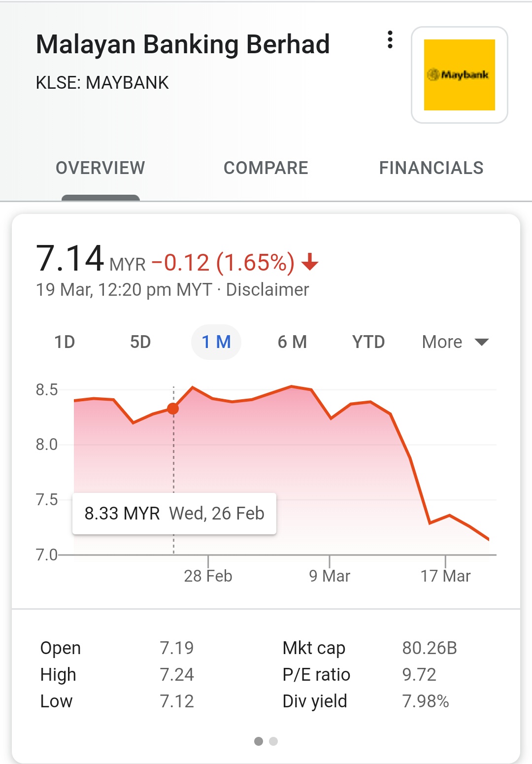The image size is (532, 764).
Task: Switch chart to 6 M range
Action: pos(292,342)
